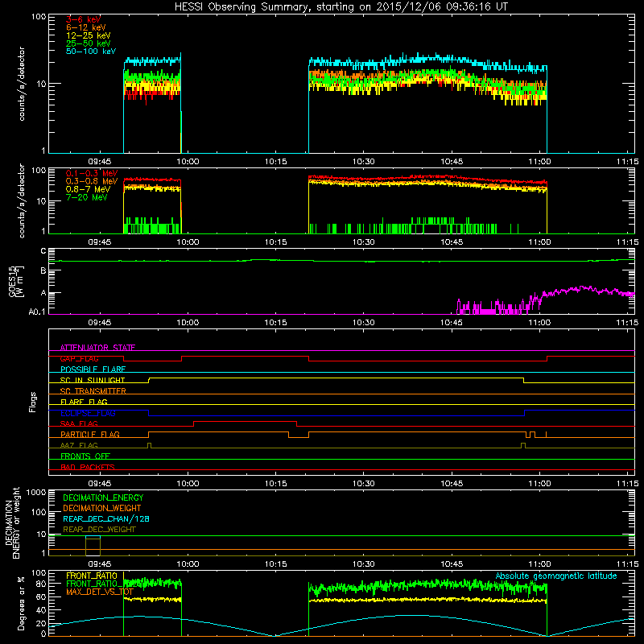
Task: Click the green 7-20 MeV legend label
Action: [x=87, y=197]
